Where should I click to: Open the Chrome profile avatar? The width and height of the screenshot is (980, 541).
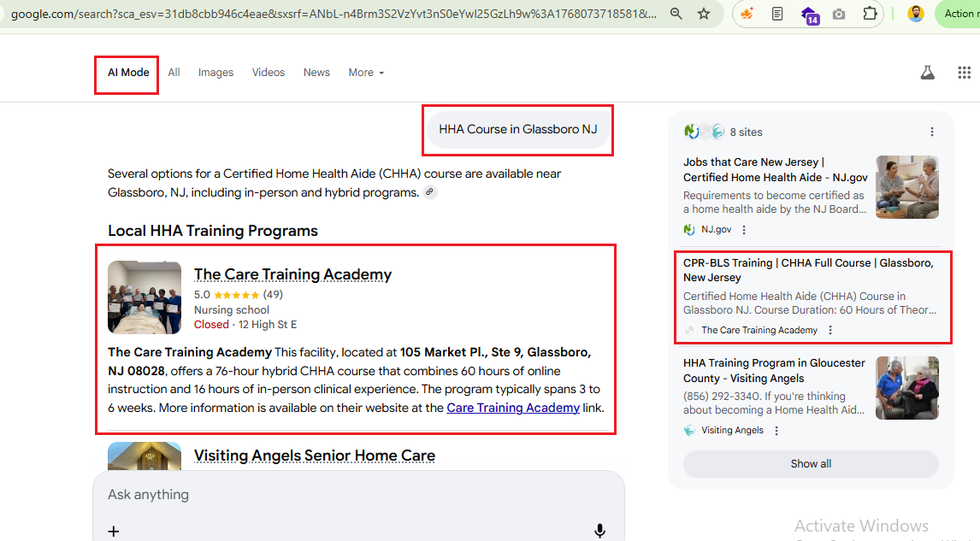tap(916, 14)
